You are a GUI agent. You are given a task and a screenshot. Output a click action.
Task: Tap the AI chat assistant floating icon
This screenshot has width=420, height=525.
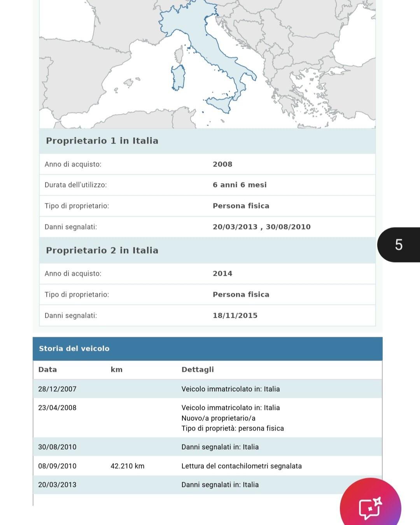click(x=370, y=507)
